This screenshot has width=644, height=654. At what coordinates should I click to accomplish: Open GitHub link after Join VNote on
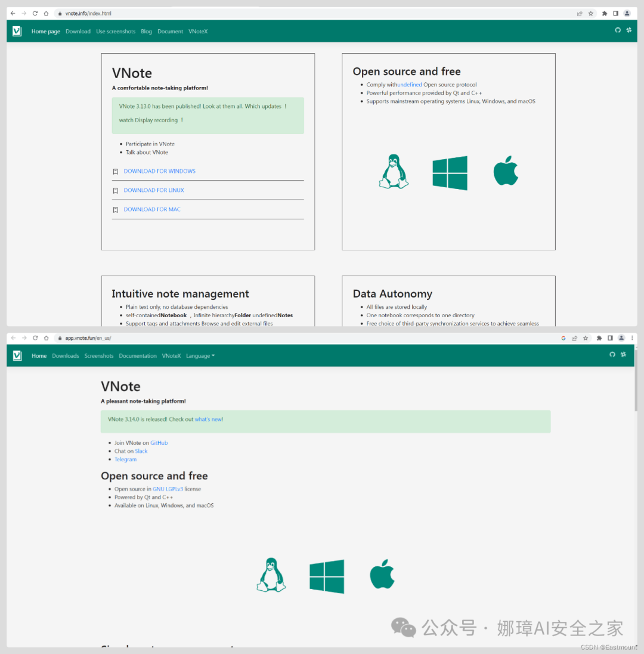159,442
